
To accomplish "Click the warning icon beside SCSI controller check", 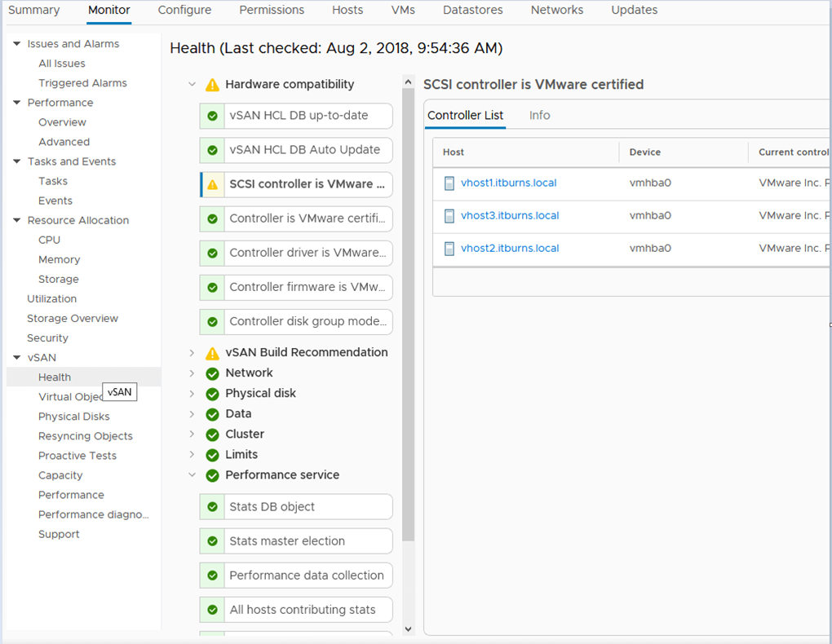I will click(x=211, y=184).
